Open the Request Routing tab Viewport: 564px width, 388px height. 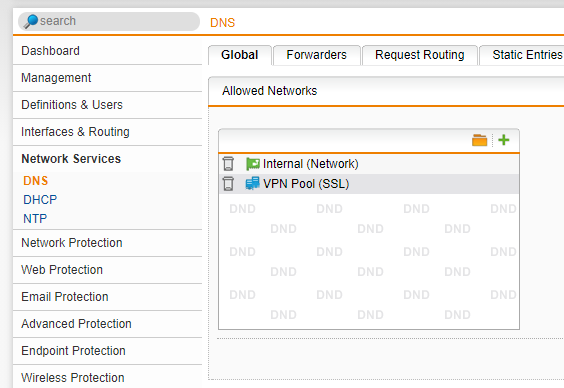click(419, 55)
